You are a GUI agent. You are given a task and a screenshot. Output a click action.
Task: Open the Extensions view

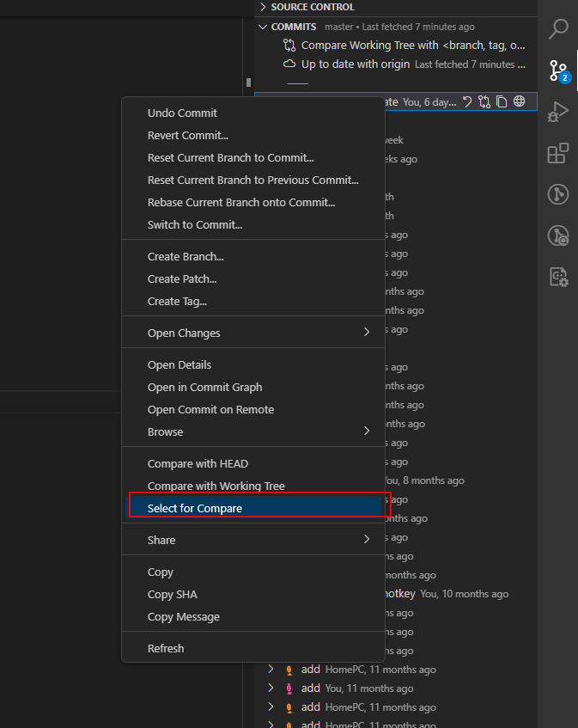tap(557, 153)
